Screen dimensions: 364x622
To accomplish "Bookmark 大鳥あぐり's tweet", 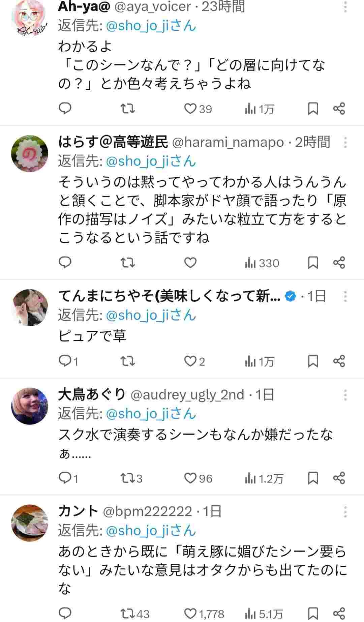I will [313, 478].
